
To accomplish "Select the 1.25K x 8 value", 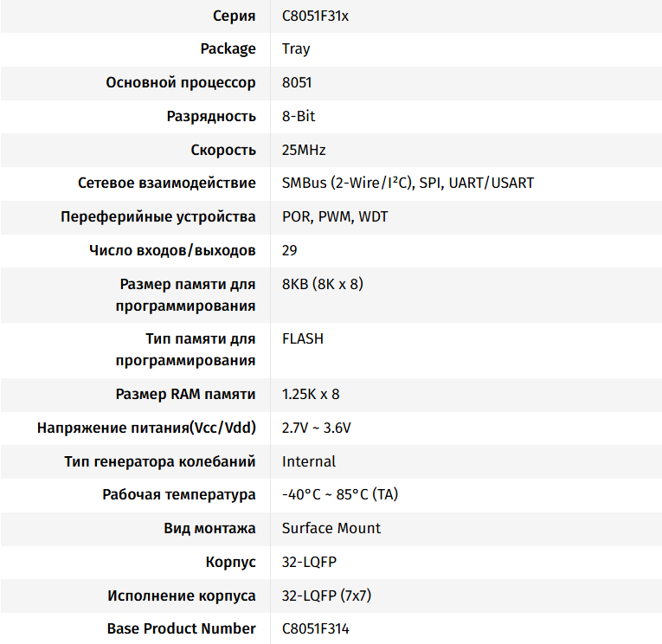I will (311, 395).
